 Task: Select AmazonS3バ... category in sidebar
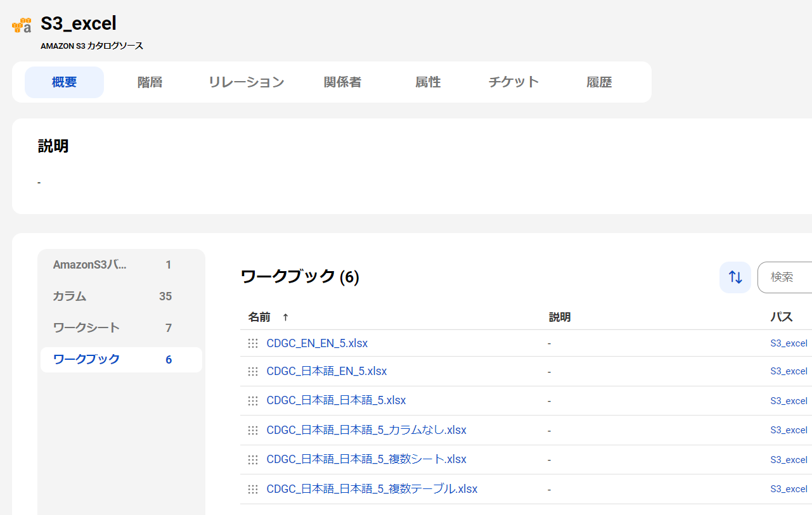(x=121, y=265)
